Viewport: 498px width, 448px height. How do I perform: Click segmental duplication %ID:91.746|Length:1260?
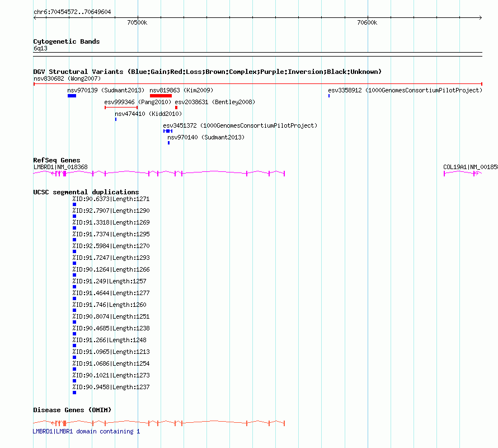pyautogui.click(x=109, y=305)
